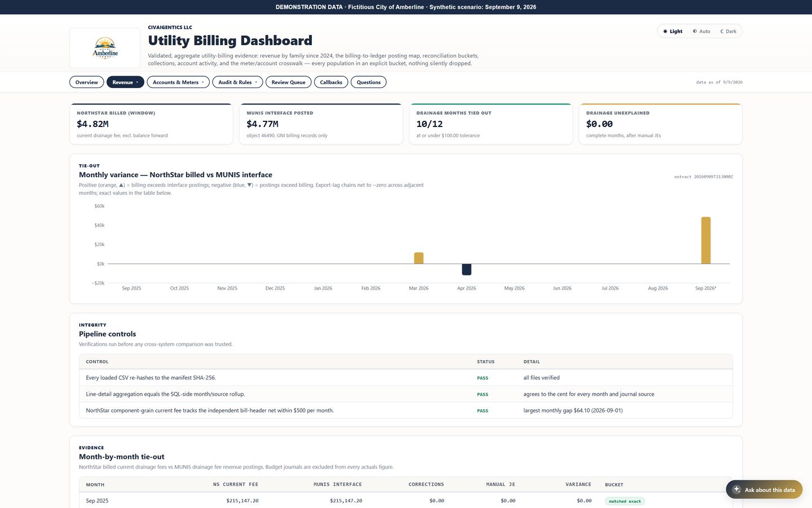This screenshot has width=812, height=508.
Task: Go to the Overview tab
Action: (87, 82)
